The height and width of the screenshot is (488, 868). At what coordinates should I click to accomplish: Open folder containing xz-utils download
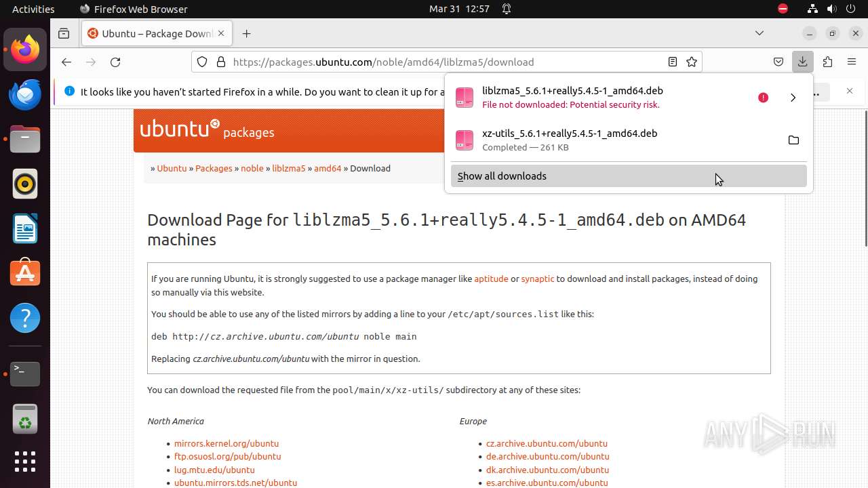pos(793,140)
